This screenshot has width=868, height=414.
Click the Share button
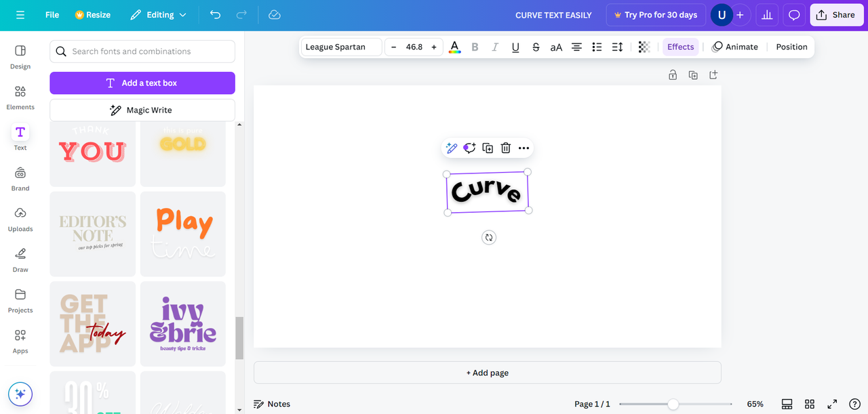pyautogui.click(x=836, y=15)
